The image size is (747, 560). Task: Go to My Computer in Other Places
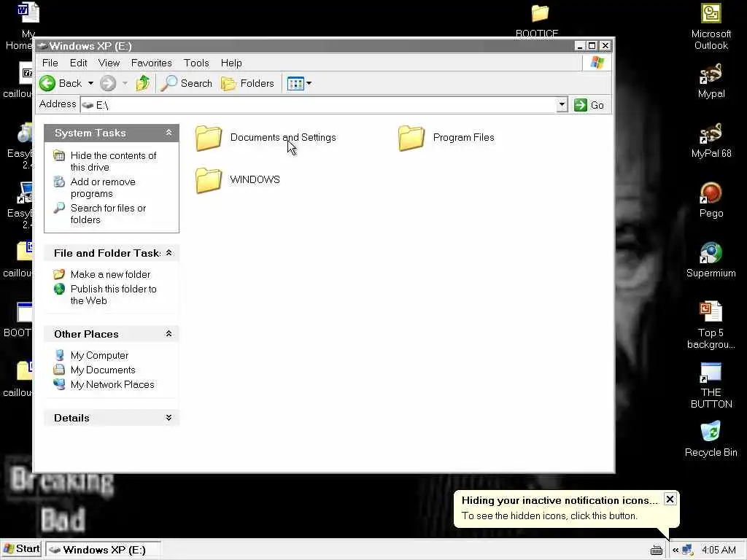tap(99, 355)
